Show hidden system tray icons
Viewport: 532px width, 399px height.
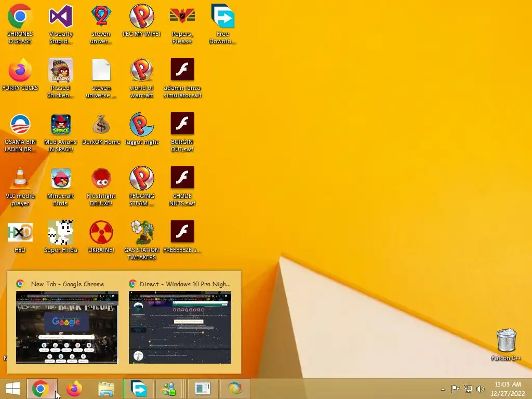pyautogui.click(x=443, y=389)
